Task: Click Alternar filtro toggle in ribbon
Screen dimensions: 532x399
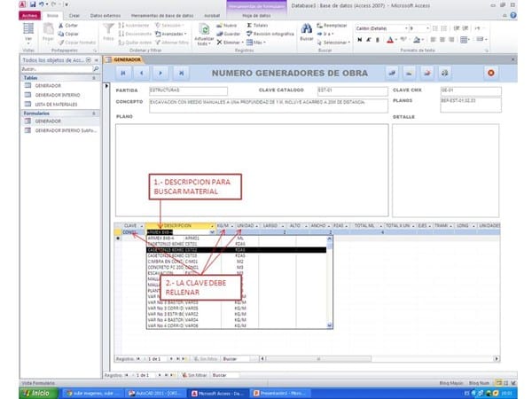Action: [172, 43]
